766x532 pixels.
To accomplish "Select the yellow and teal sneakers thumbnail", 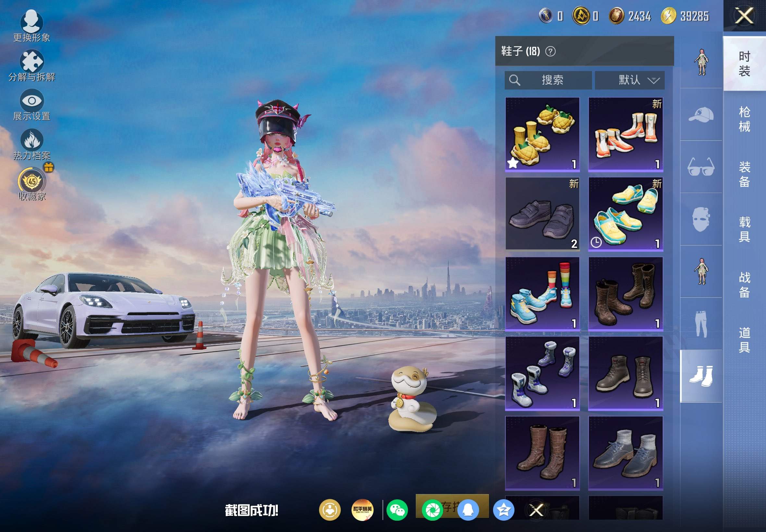I will click(625, 214).
